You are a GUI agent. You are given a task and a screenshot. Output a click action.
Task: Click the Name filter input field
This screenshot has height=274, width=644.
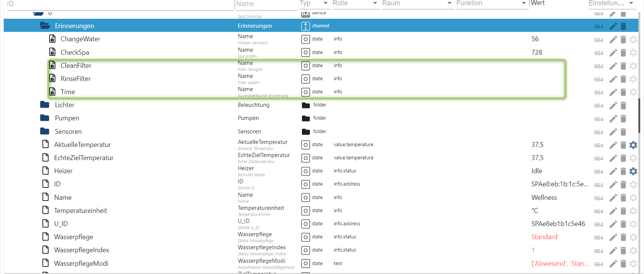(266, 4)
